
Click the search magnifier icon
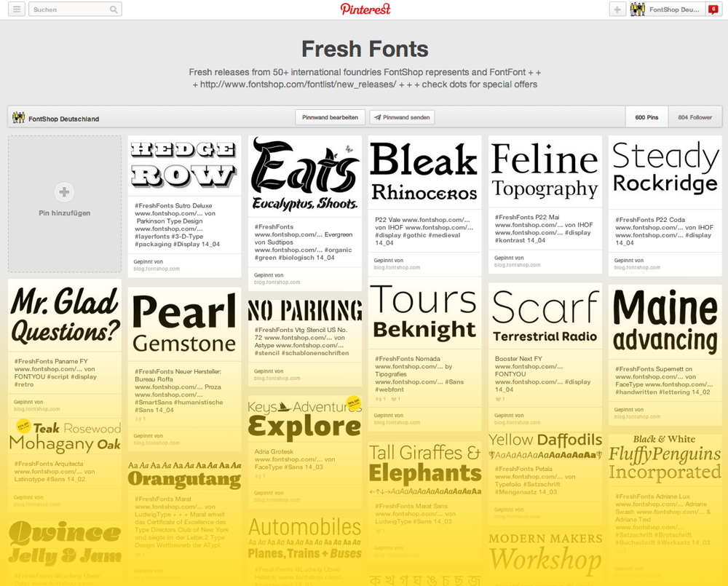tap(114, 9)
